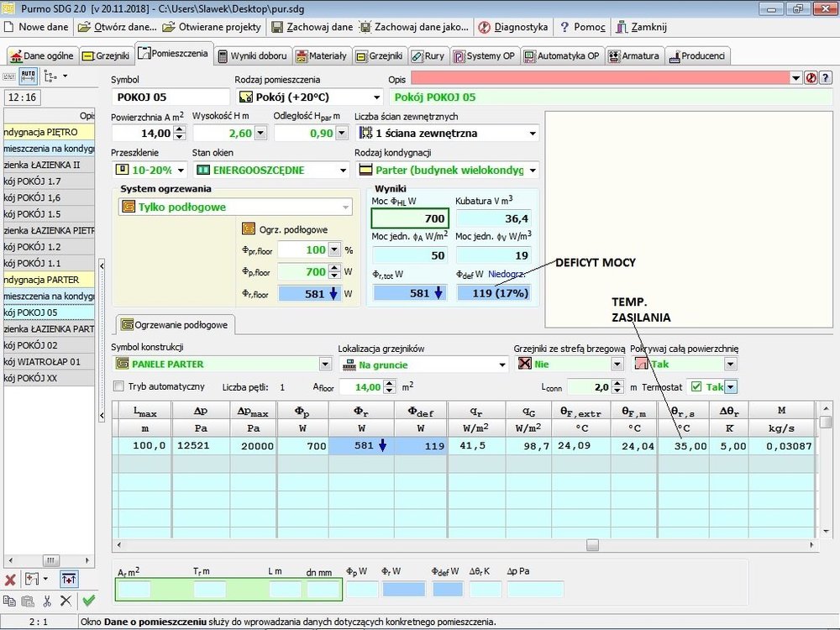Screen dimensions: 840x630
Task: Toggle the Termostat checkbox
Action: (696, 386)
